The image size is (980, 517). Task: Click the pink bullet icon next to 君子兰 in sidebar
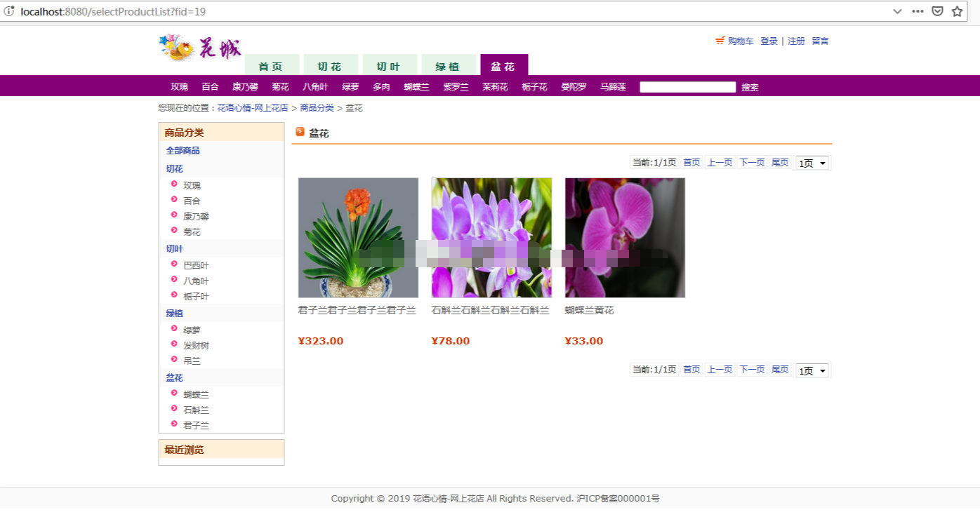(174, 424)
